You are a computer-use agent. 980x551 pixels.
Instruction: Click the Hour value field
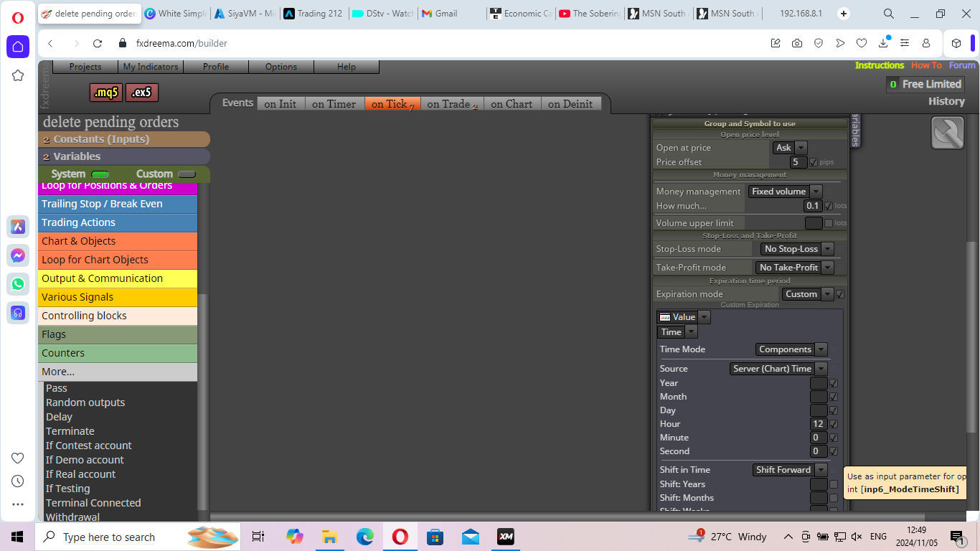[819, 424]
